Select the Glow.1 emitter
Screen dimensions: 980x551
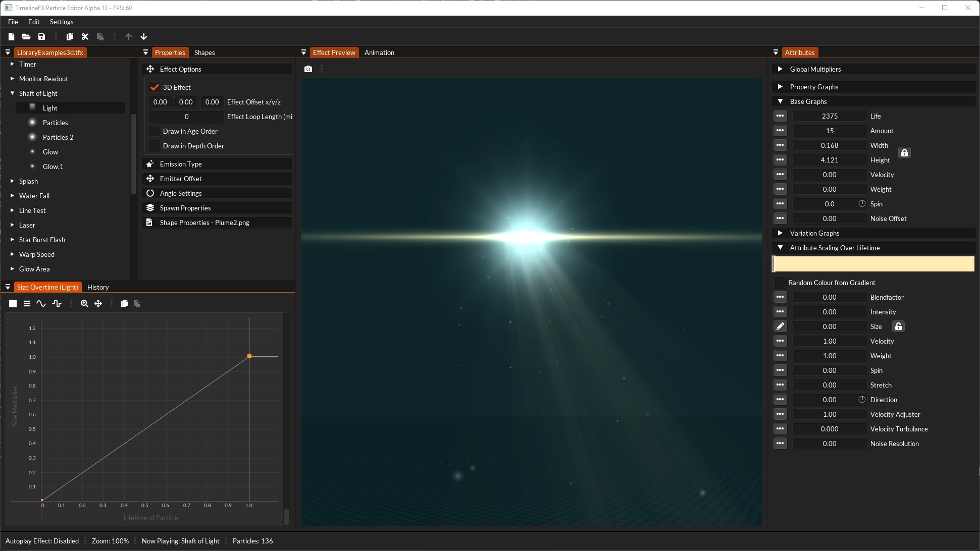53,166
